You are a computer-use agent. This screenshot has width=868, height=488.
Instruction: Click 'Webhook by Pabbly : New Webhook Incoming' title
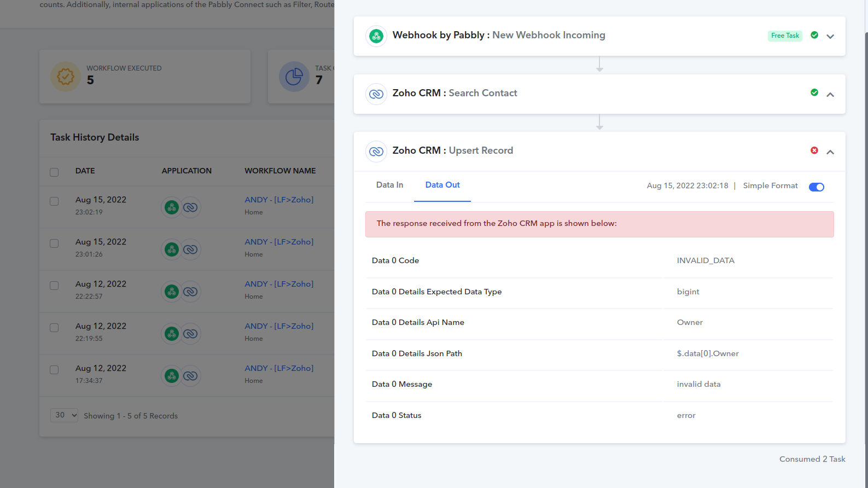pos(499,35)
